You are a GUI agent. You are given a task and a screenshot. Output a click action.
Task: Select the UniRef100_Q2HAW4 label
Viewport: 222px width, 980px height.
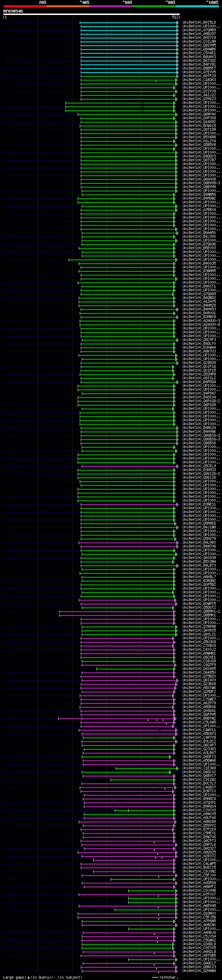(199, 971)
